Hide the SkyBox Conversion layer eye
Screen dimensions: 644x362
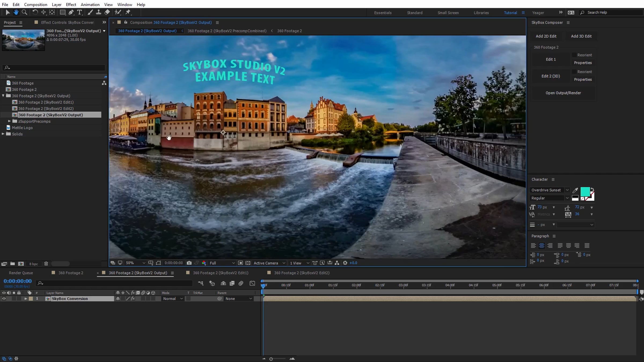pos(4,299)
